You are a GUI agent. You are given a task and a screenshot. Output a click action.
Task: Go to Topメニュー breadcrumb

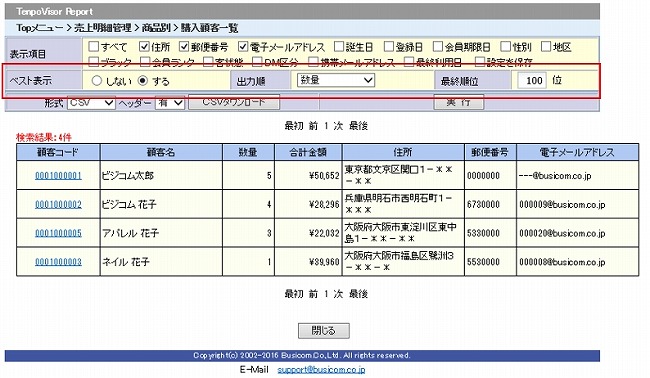[39, 28]
